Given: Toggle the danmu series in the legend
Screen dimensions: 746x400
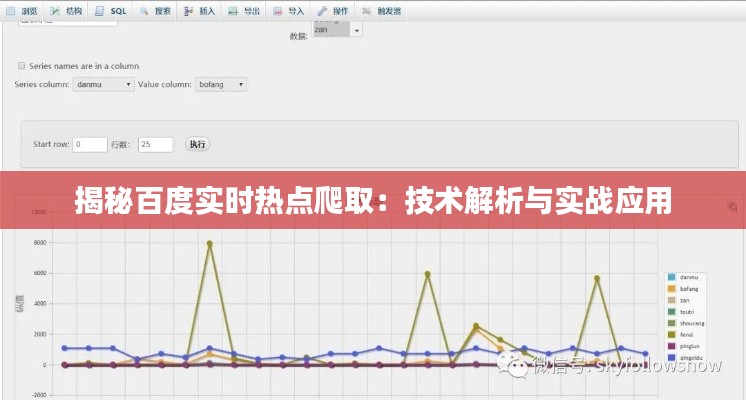Looking at the screenshot, I should (683, 277).
